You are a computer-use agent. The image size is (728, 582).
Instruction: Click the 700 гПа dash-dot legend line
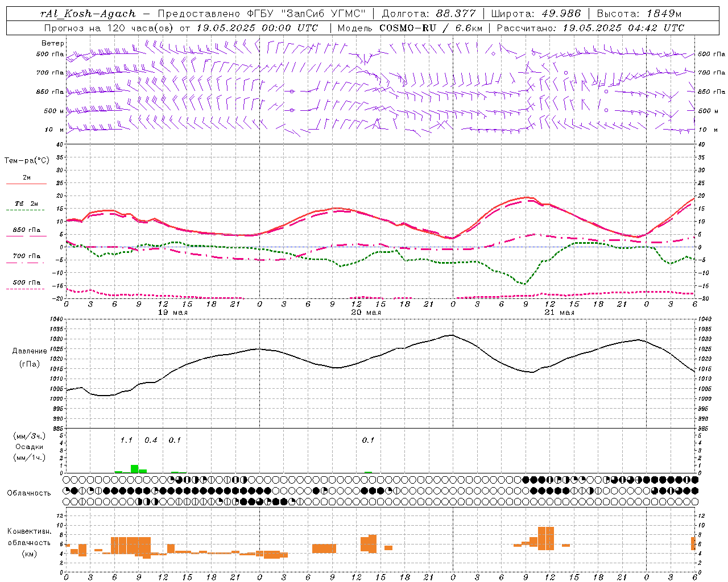coord(26,263)
